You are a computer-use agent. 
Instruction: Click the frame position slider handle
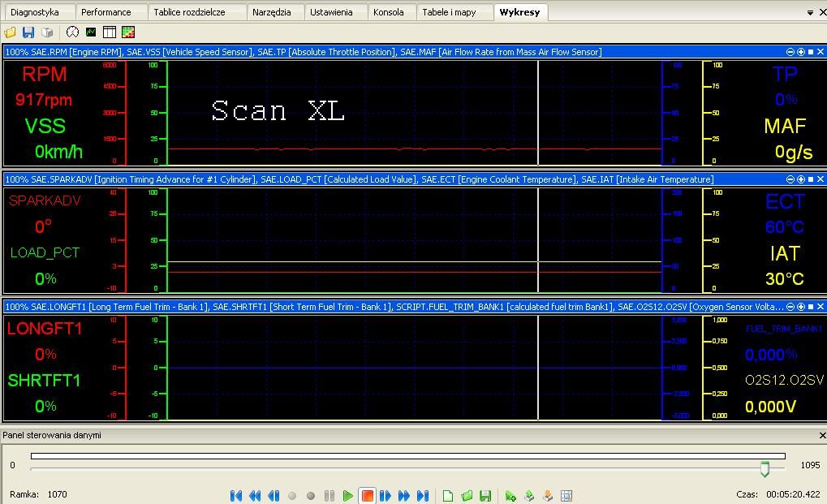click(765, 469)
